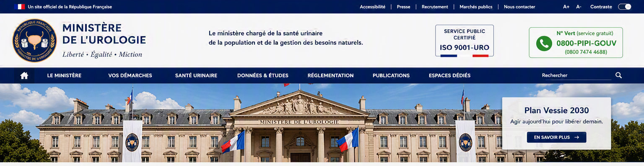Decrease text size with A-

click(579, 7)
